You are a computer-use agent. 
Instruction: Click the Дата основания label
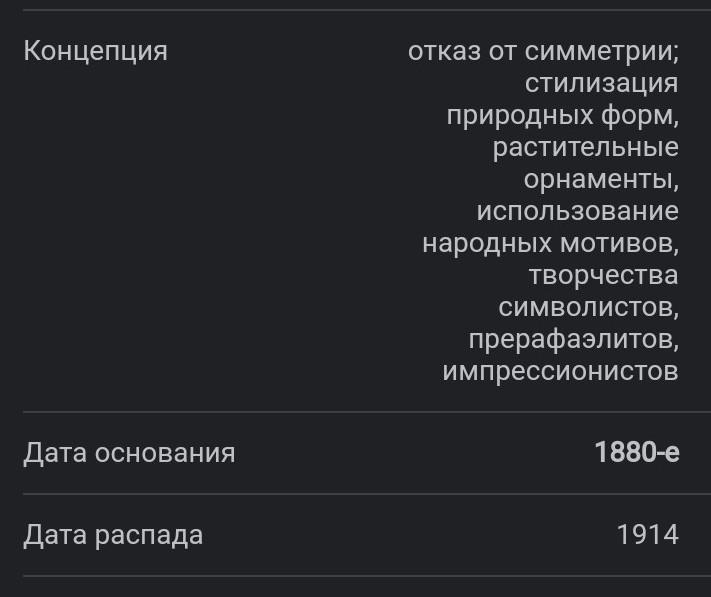pyautogui.click(x=129, y=453)
